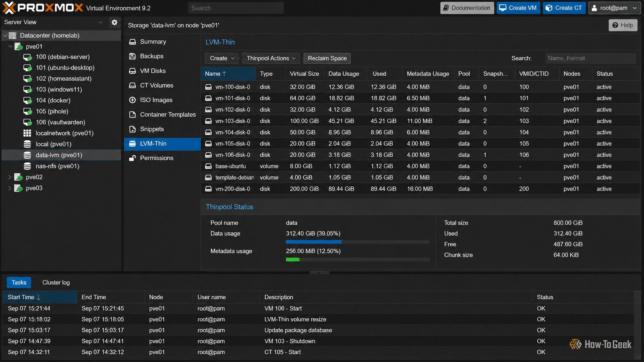Viewport: 644px width, 362px height.
Task: Switch to the Cluster log tab
Action: [x=56, y=282]
